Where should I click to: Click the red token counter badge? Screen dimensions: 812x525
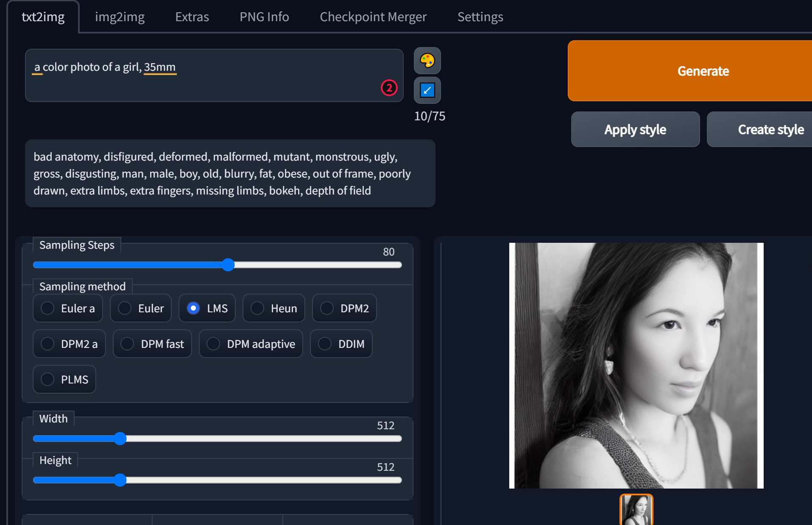point(389,88)
